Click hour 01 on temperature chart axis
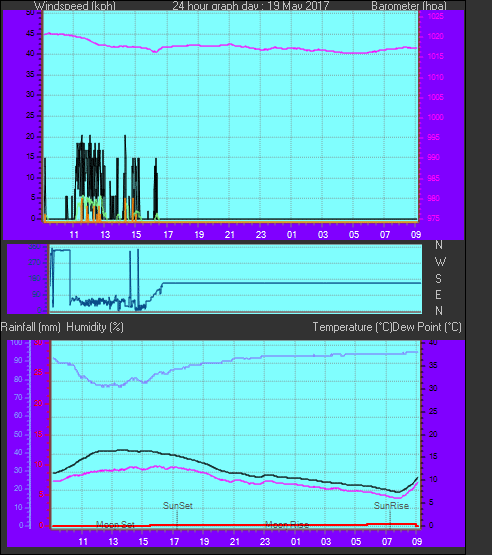 click(296, 542)
